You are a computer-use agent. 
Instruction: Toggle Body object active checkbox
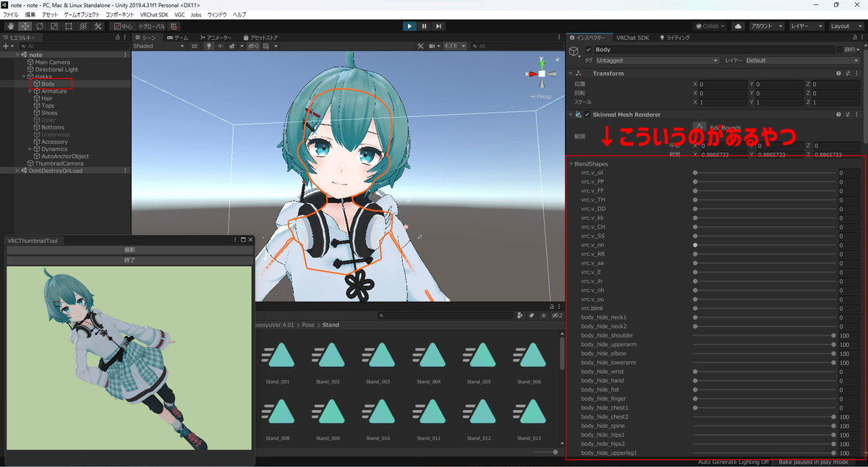click(x=588, y=50)
